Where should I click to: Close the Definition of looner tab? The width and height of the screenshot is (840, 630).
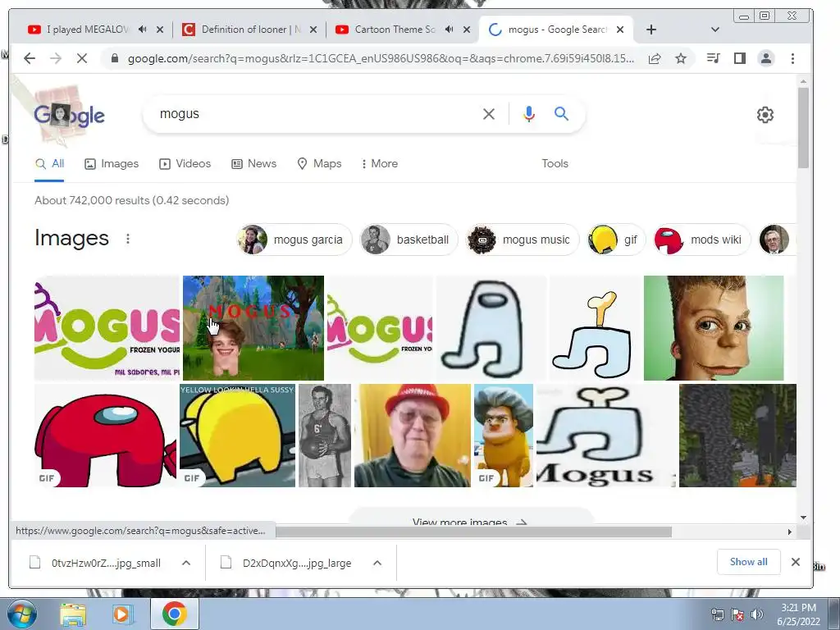pos(313,30)
